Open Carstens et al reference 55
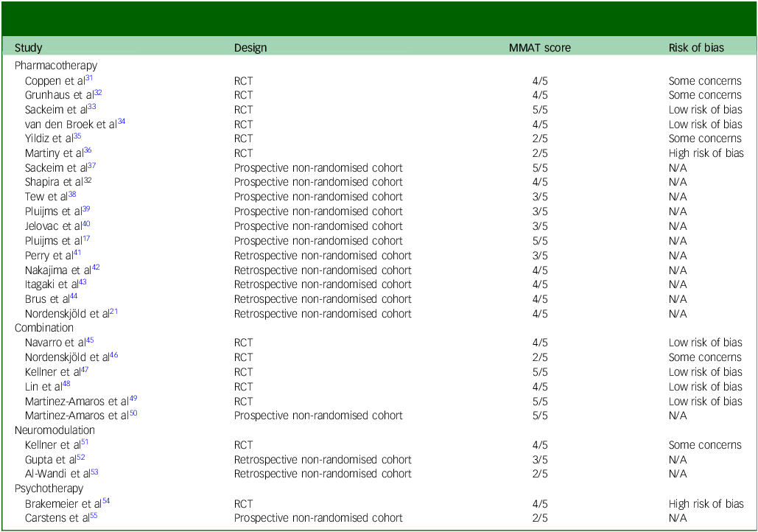This screenshot has width=758, height=532. coord(94,515)
